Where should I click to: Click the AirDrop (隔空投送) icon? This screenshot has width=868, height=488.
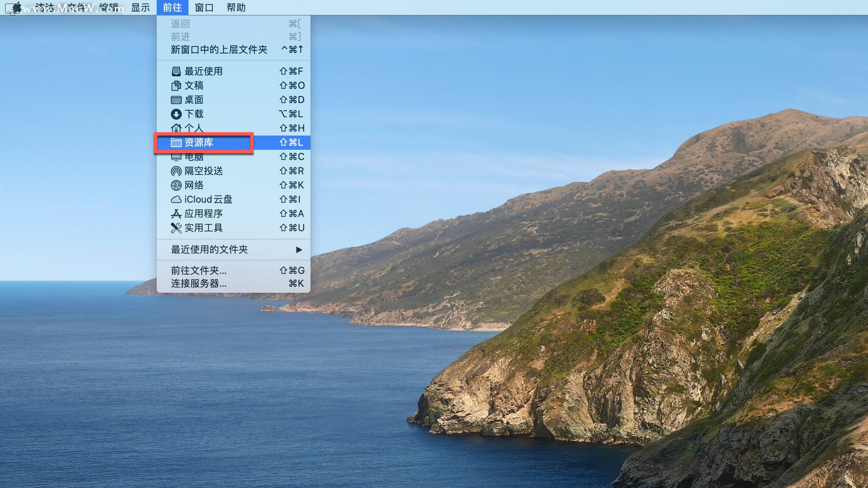(176, 171)
